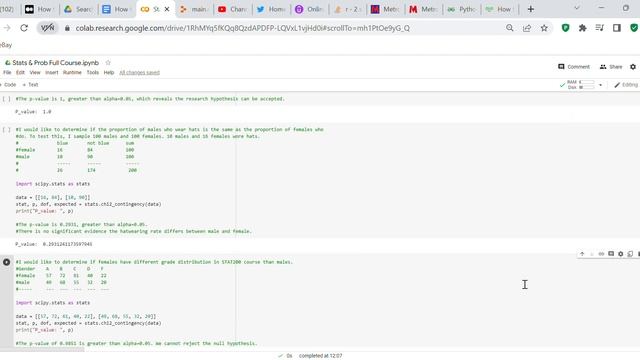Click the address bar URL
The image size is (640, 360).
click(x=242, y=28)
